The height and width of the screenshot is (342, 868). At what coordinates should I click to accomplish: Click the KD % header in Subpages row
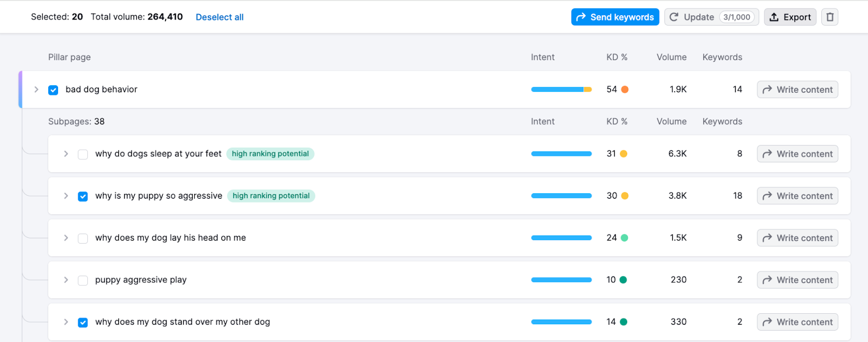click(616, 122)
